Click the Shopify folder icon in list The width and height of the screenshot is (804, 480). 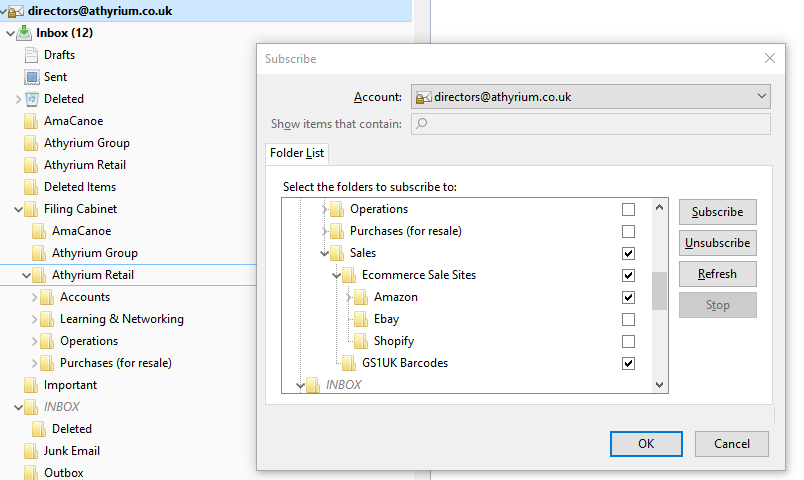361,341
